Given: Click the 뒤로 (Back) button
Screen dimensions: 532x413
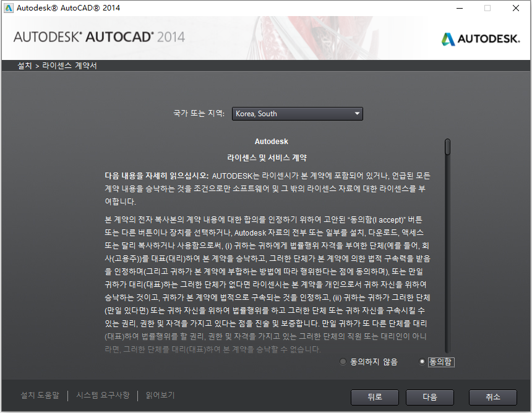Looking at the screenshot, I should [375, 397].
